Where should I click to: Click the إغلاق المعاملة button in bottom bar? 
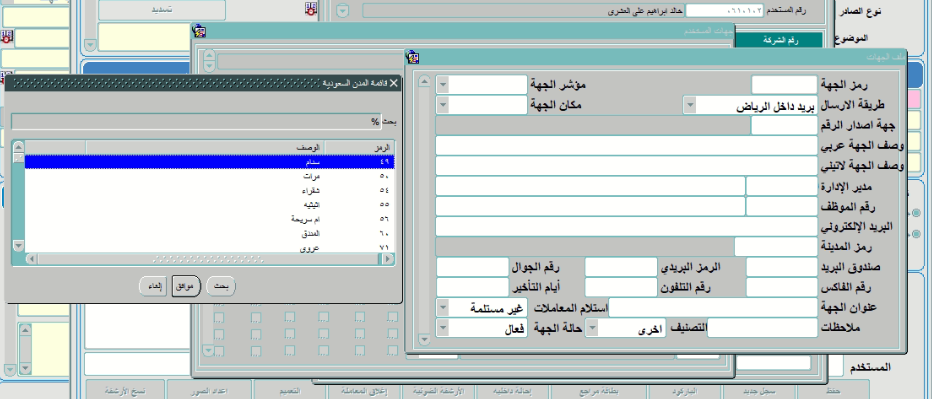tap(365, 391)
